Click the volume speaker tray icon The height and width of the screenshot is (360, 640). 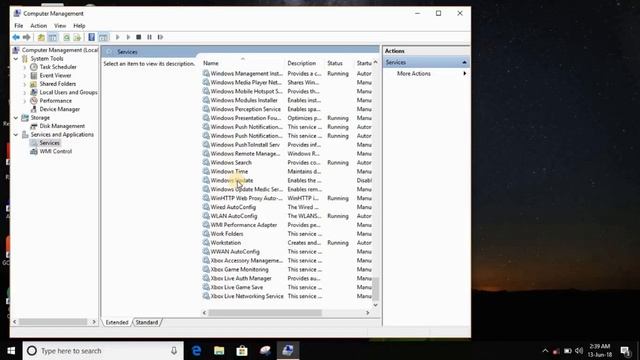[x=579, y=351]
